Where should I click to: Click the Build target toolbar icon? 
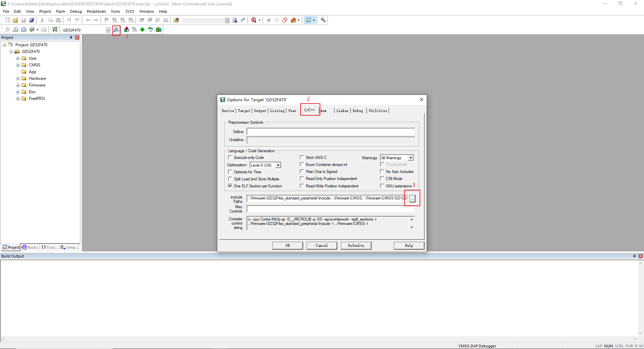coord(15,30)
